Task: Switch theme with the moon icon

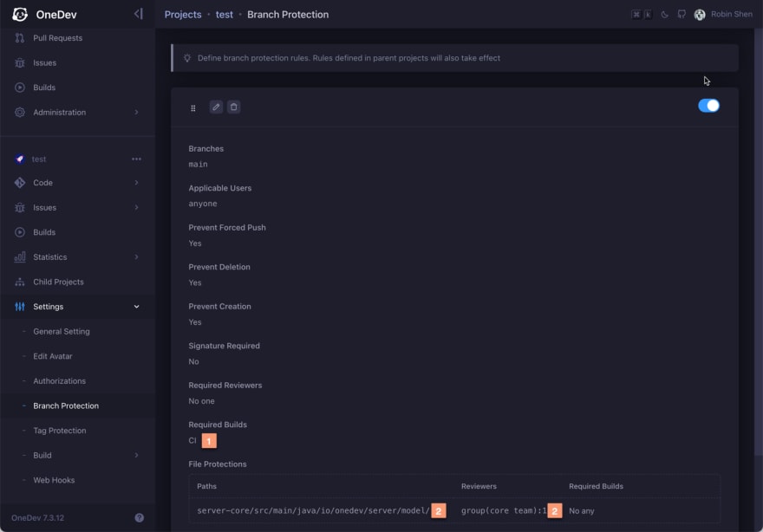Action: [664, 15]
